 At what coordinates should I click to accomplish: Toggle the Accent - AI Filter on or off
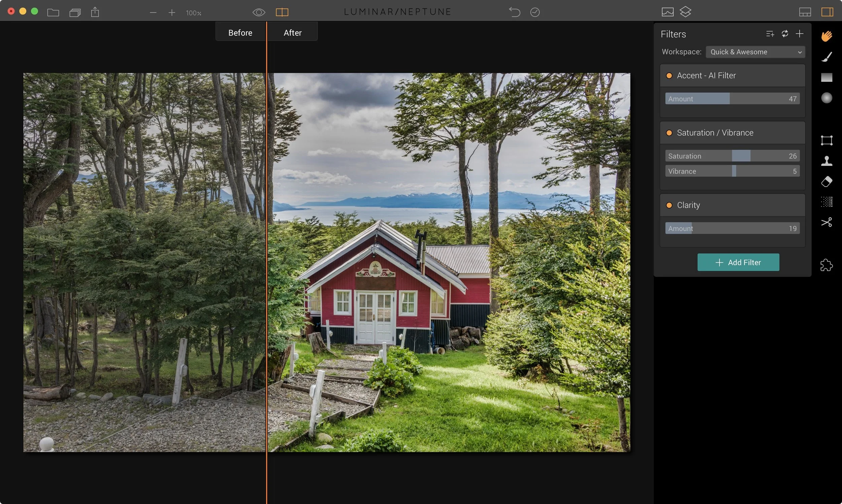coord(669,75)
